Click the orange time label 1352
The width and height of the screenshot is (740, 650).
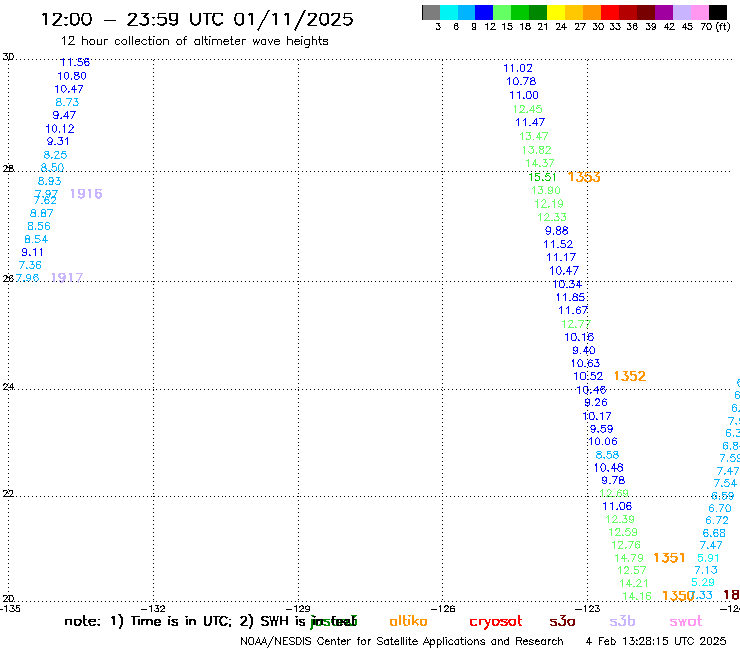tap(630, 376)
